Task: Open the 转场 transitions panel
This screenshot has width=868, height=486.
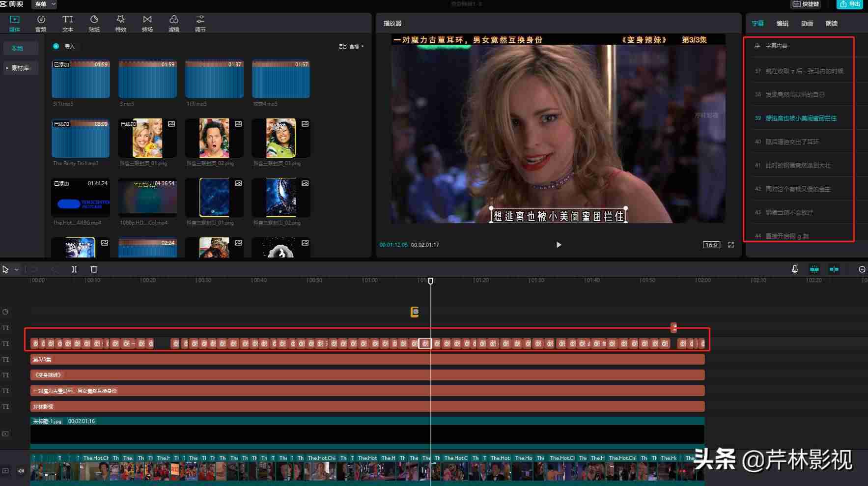Action: coord(147,23)
